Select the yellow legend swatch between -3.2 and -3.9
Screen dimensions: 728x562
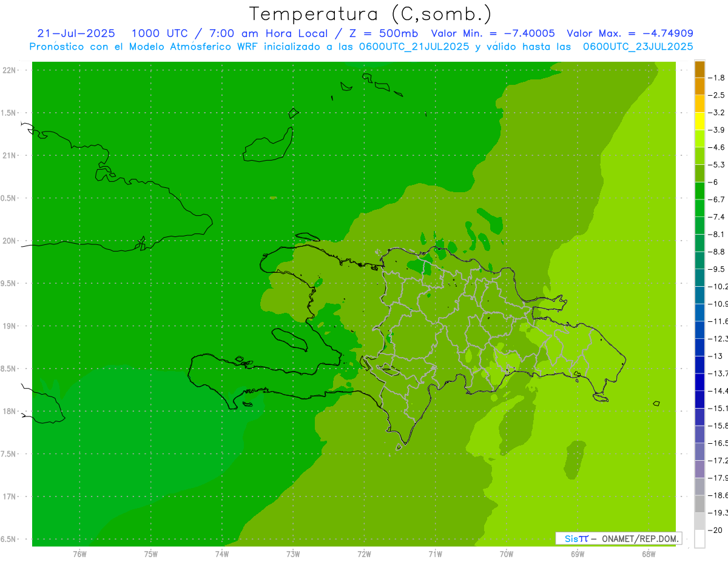[699, 121]
